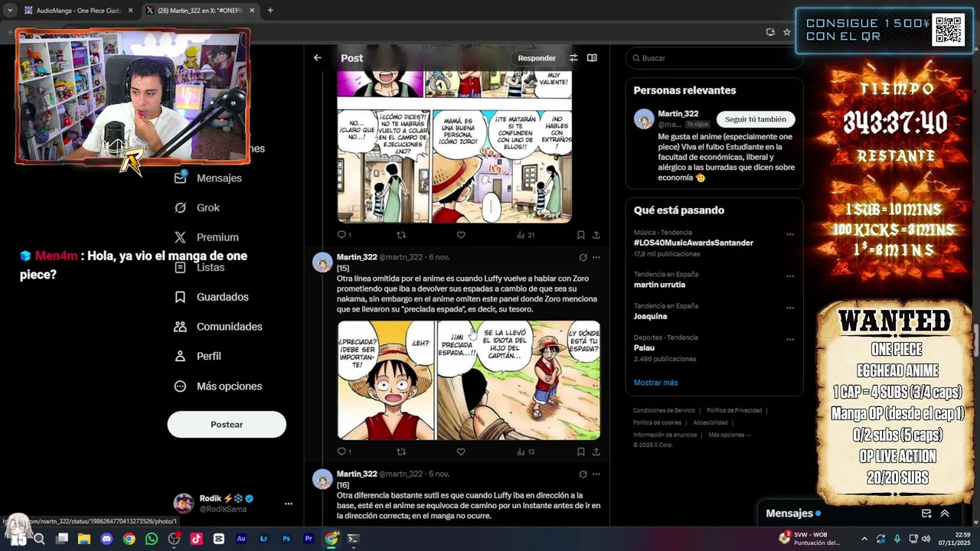
Task: Open more options for post [16]
Action: [x=596, y=474]
